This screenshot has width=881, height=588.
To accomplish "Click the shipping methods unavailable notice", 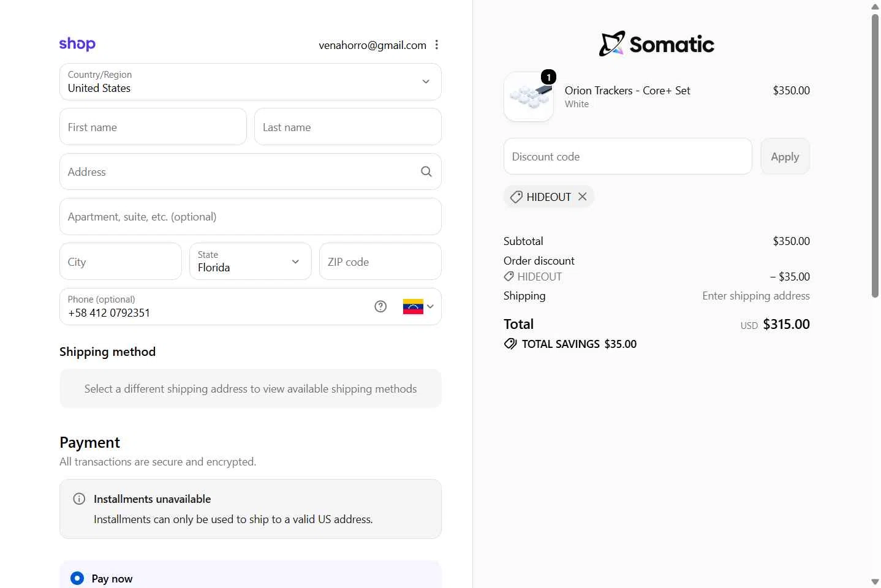I will [251, 388].
